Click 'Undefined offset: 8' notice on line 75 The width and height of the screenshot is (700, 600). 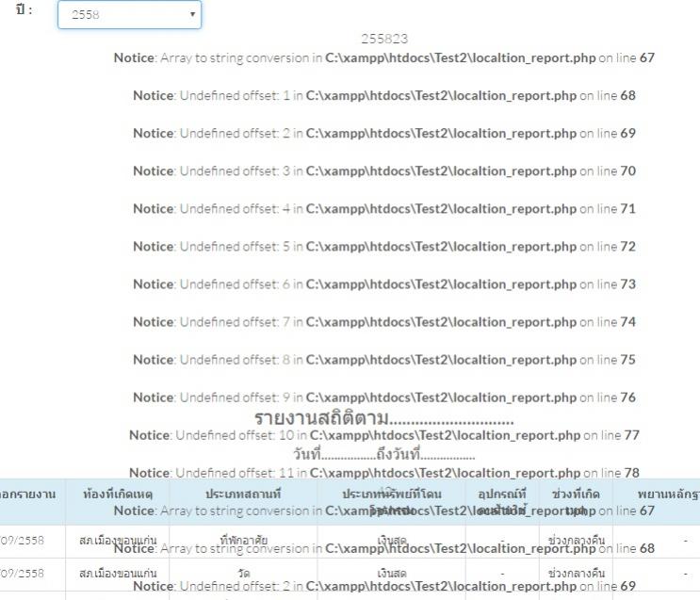(x=384, y=360)
